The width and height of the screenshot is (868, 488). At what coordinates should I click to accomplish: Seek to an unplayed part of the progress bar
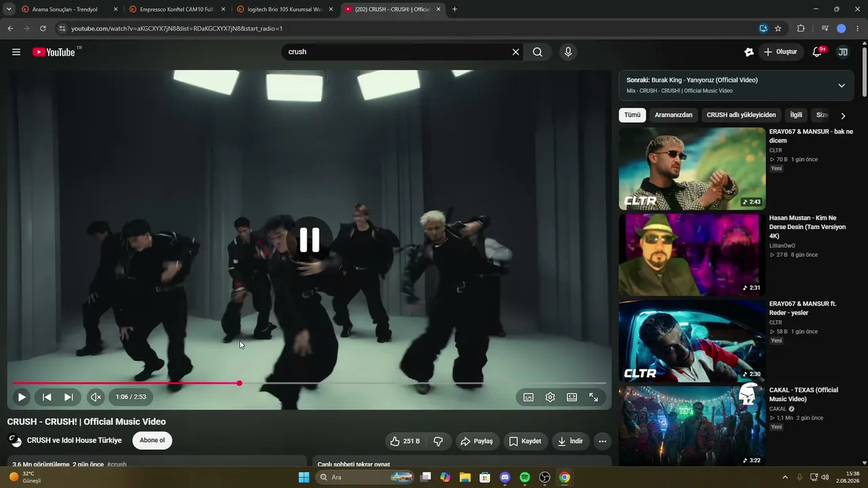(424, 384)
